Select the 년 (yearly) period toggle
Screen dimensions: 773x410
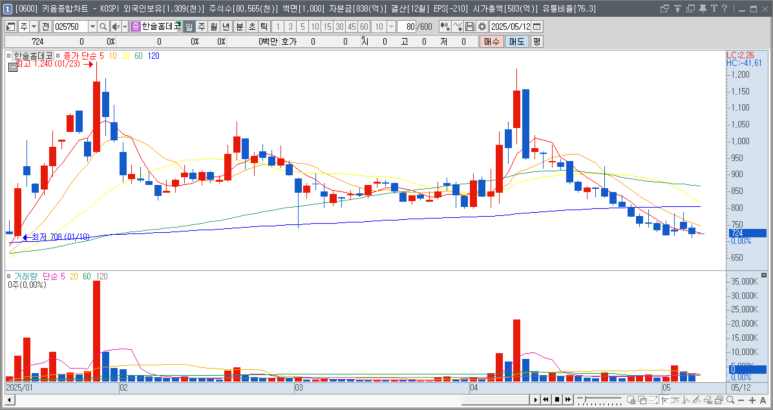click(226, 27)
